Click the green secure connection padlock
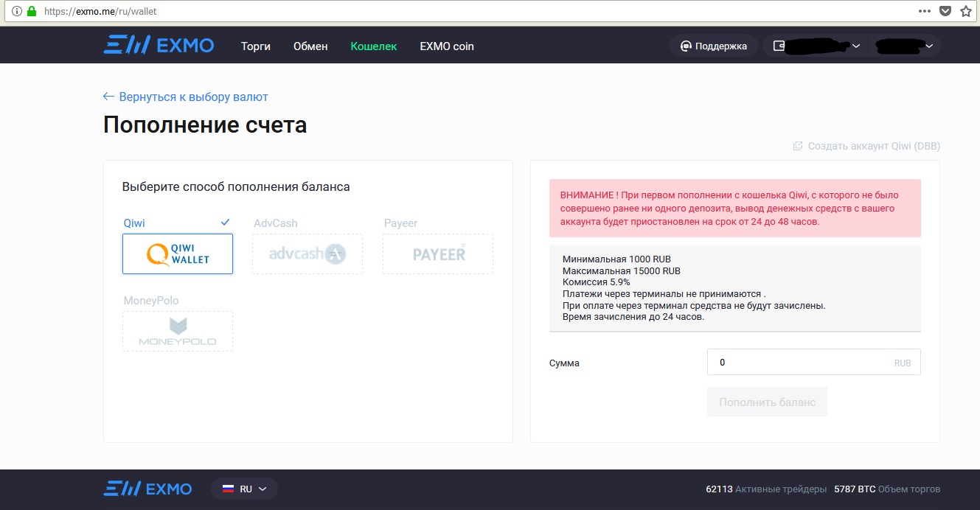Screen dimensions: 980x510 click(32, 12)
